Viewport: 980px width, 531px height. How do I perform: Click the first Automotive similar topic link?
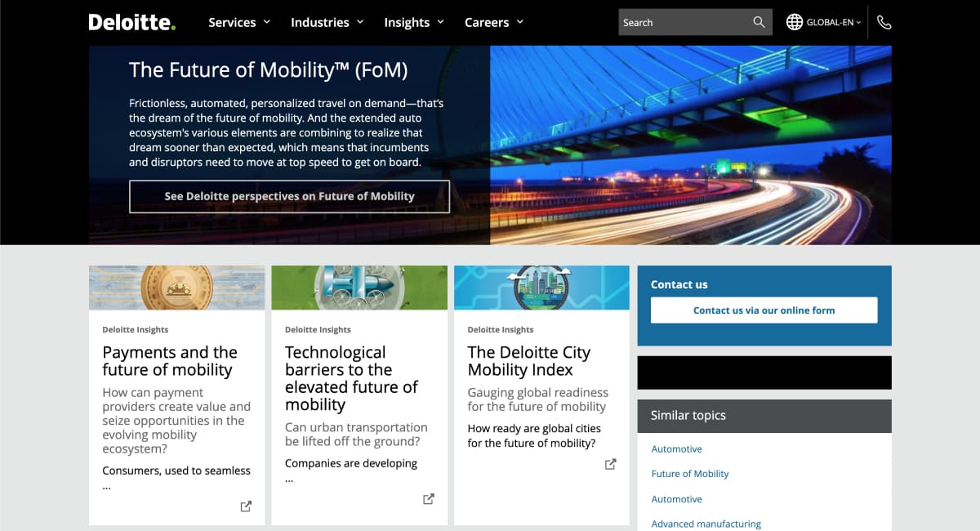[676, 449]
